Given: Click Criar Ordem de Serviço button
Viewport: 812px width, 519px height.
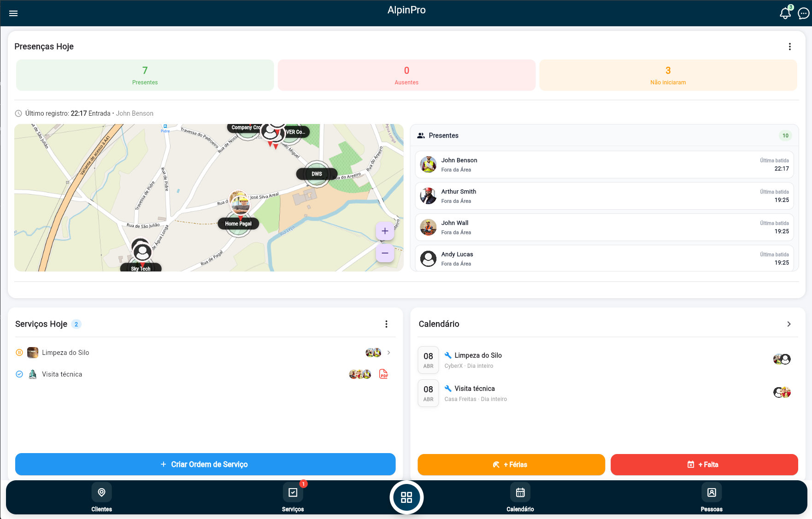Looking at the screenshot, I should pos(205,464).
